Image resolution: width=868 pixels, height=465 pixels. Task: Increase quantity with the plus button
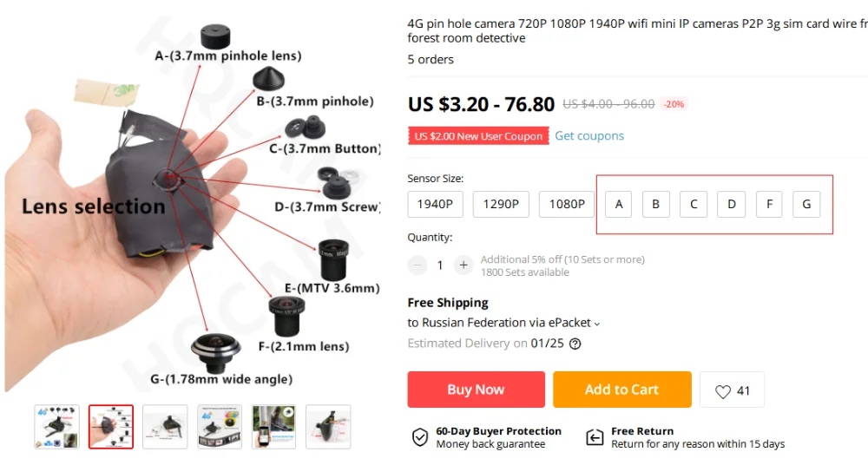click(x=464, y=265)
